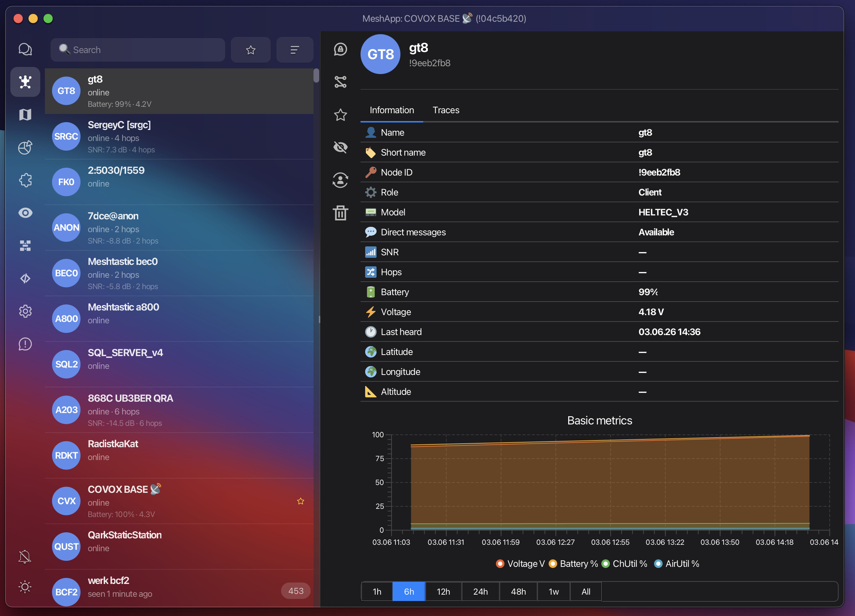Select the 6h chart range
Screen dimensions: 855x616
[x=409, y=591]
